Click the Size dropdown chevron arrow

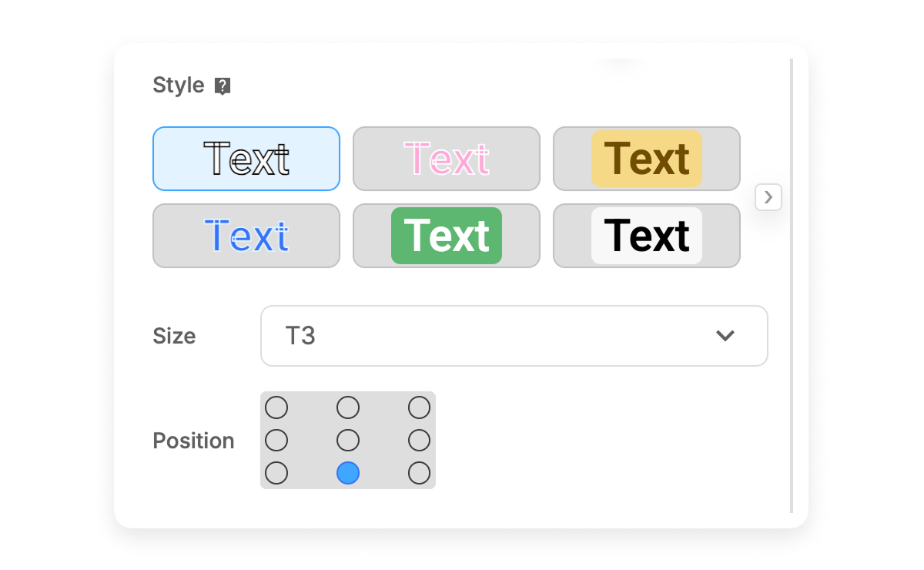(x=723, y=336)
